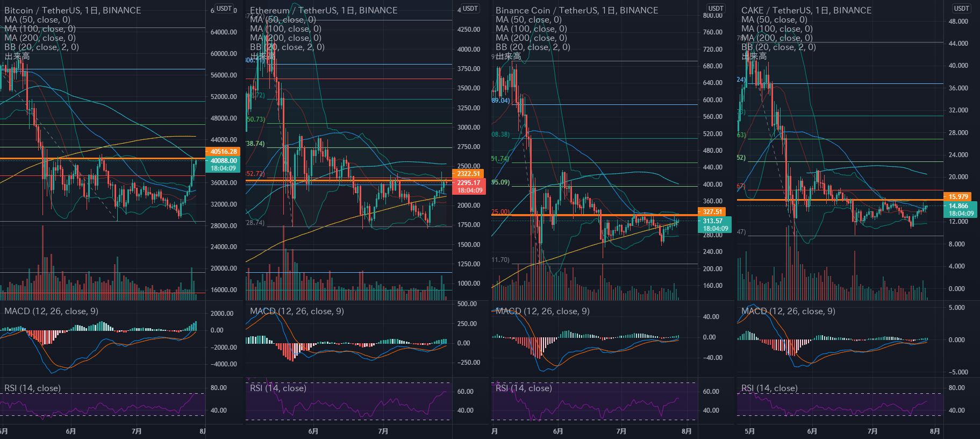Screen dimensions: 980x439
Task: Select BB (20, close, 2, 0) on Ethereum chart
Action: tap(287, 47)
